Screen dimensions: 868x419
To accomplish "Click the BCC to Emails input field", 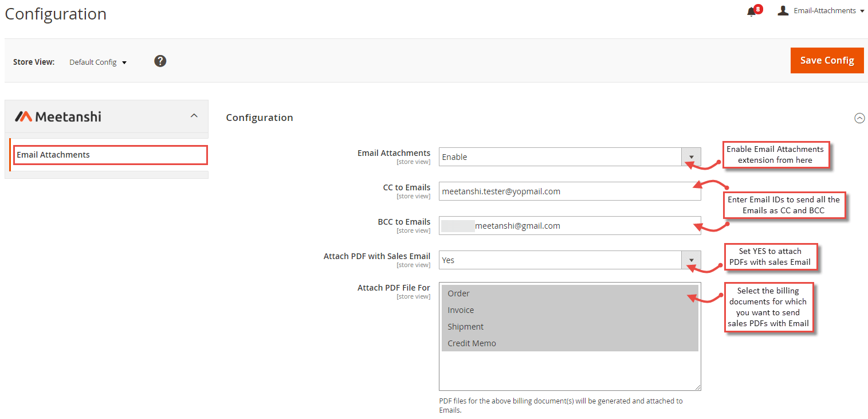I will (x=569, y=226).
